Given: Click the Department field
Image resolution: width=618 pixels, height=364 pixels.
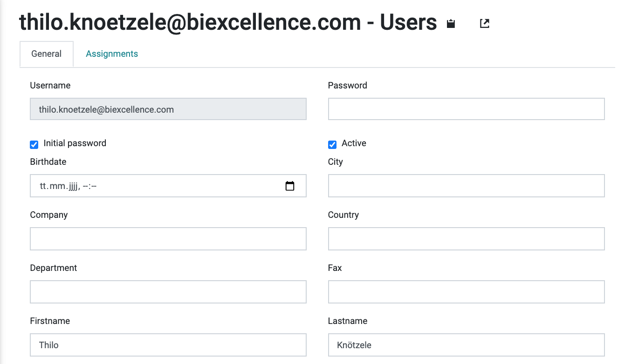Looking at the screenshot, I should (168, 292).
